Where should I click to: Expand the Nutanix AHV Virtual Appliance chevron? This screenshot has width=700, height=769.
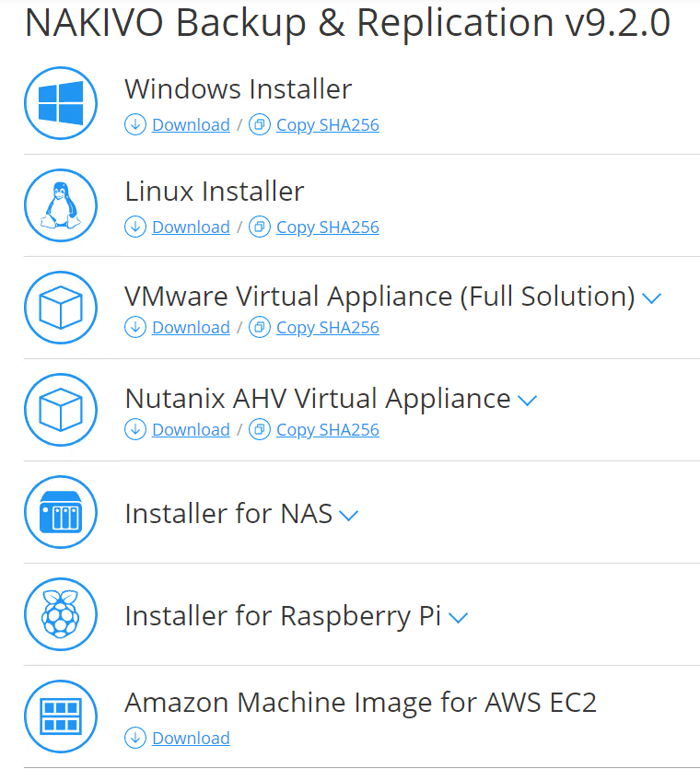(x=527, y=401)
